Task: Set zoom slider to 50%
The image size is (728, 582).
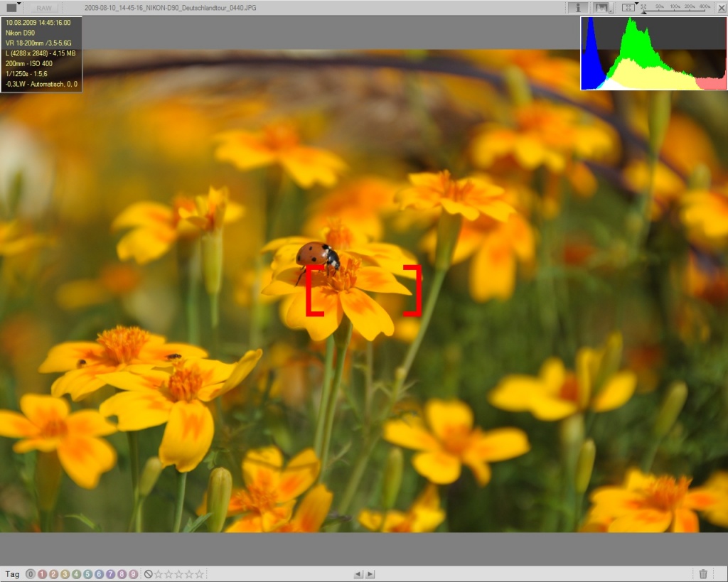Action: coord(659,6)
